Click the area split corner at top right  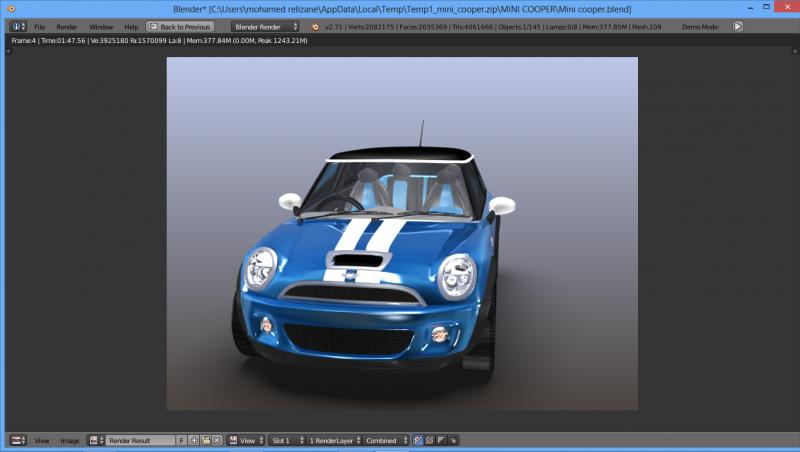[x=794, y=51]
